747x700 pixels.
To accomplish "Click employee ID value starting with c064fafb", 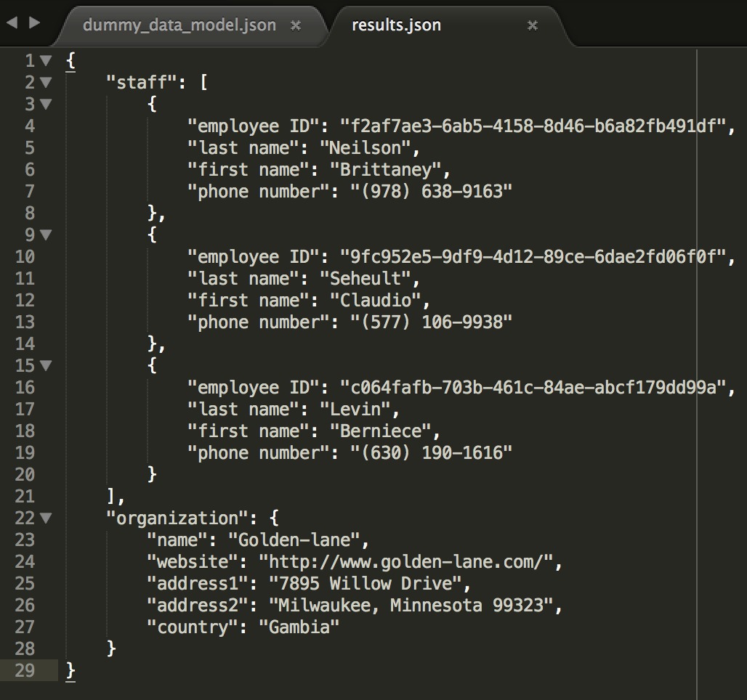I will point(532,388).
